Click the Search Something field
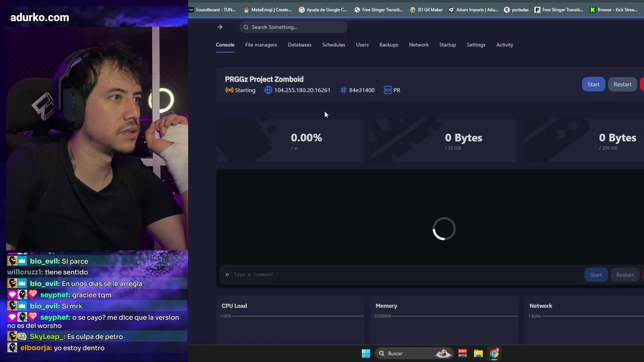The width and height of the screenshot is (644, 362). pyautogui.click(x=293, y=27)
